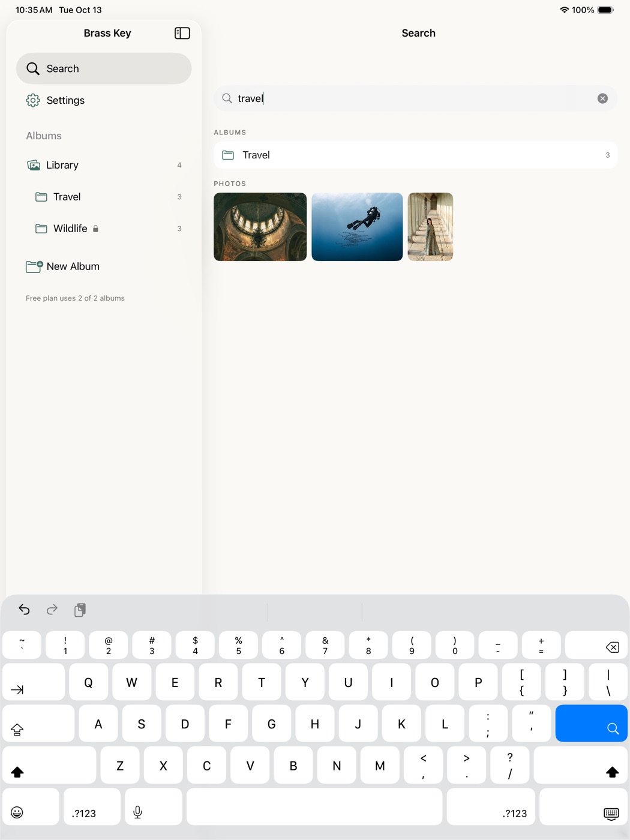Open the locked Wildlife album
630x840 pixels.
tap(104, 229)
